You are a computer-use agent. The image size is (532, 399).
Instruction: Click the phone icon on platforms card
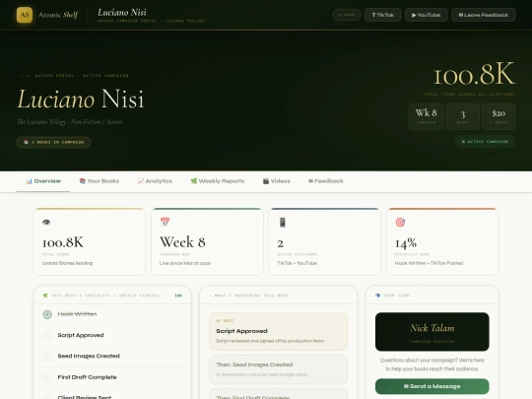283,223
